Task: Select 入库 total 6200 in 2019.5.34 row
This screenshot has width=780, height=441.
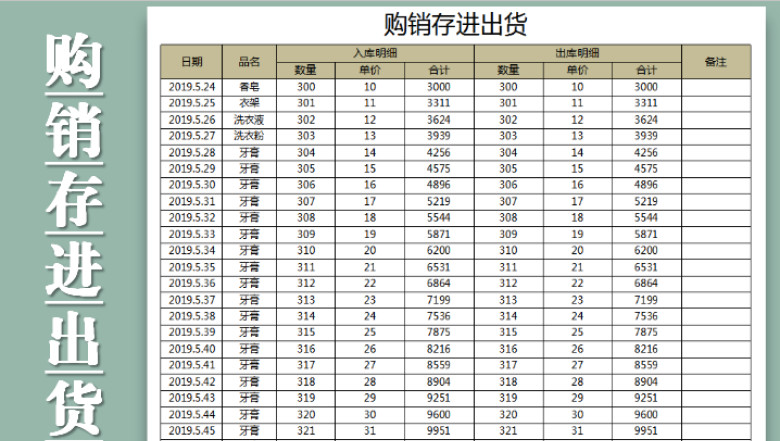Action: tap(439, 251)
